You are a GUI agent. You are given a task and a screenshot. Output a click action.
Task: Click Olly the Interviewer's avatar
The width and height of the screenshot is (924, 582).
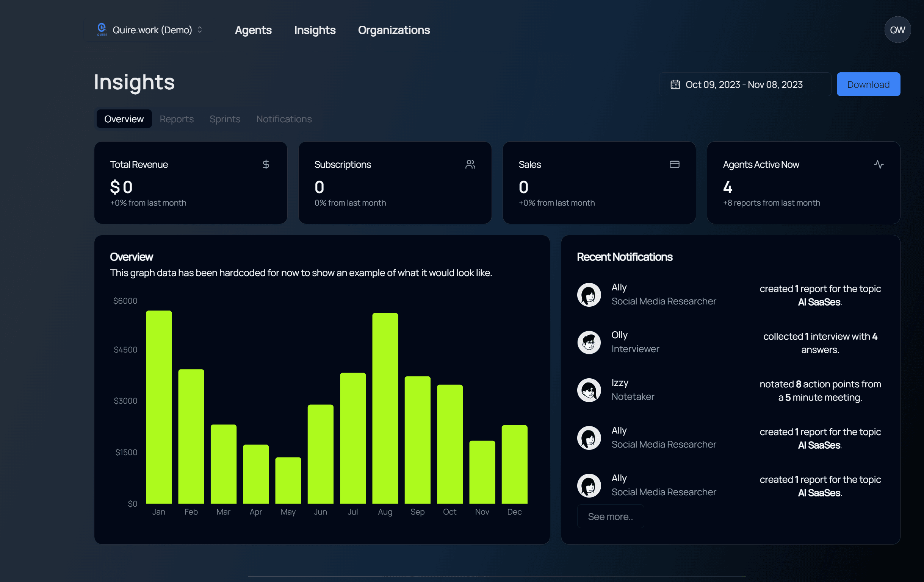pyautogui.click(x=589, y=342)
